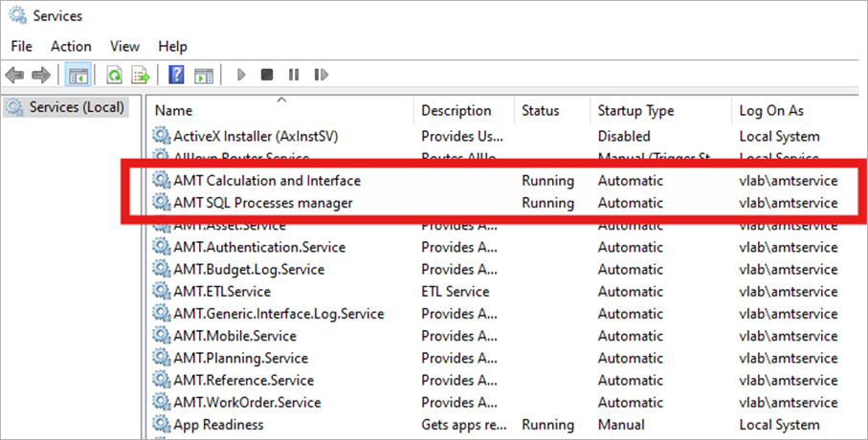Image resolution: width=868 pixels, height=440 pixels.
Task: Click gear icon of AMT.ETLService
Action: point(161,291)
